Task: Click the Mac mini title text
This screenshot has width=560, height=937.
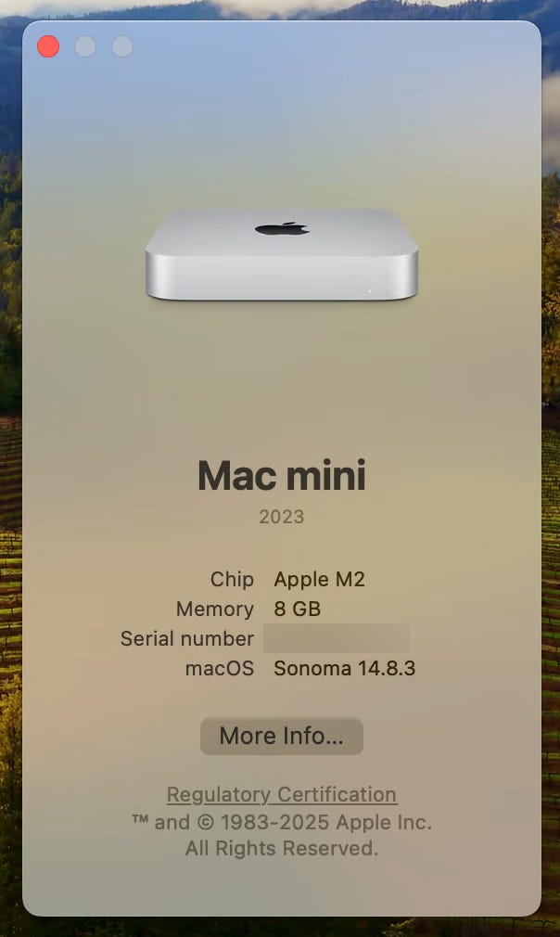Action: 281,476
